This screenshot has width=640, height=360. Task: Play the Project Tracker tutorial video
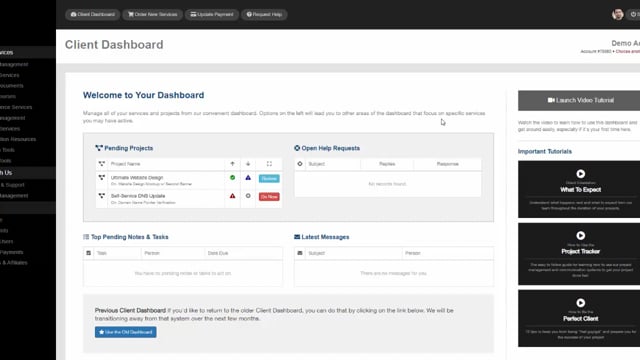pyautogui.click(x=580, y=236)
